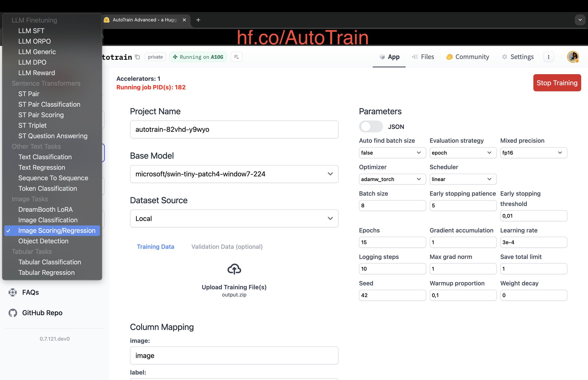The image size is (588, 380).
Task: Open the Settings tab
Action: 518,57
